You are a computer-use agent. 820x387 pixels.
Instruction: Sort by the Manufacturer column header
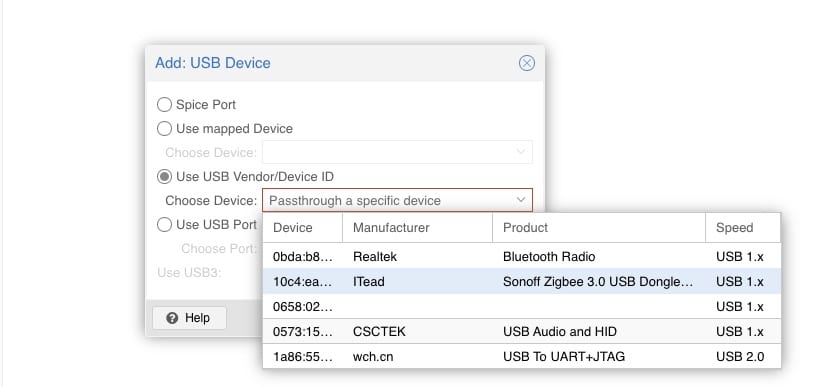point(417,227)
